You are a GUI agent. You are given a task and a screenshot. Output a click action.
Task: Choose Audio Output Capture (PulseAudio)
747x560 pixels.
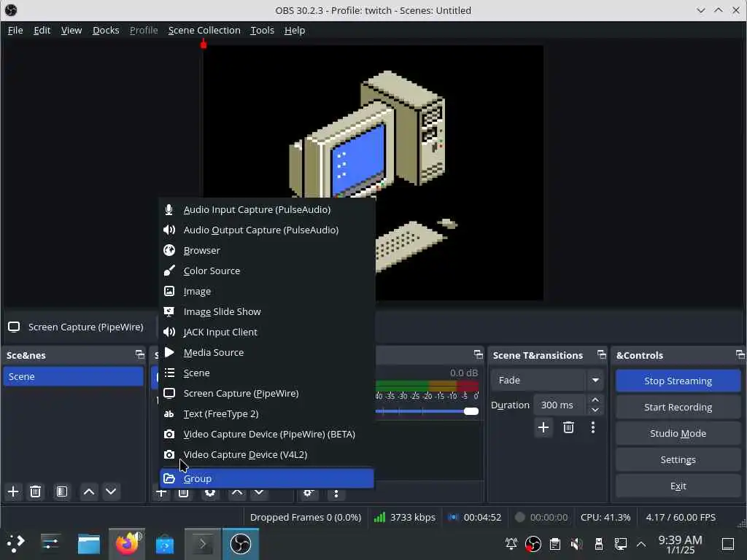[267, 230]
